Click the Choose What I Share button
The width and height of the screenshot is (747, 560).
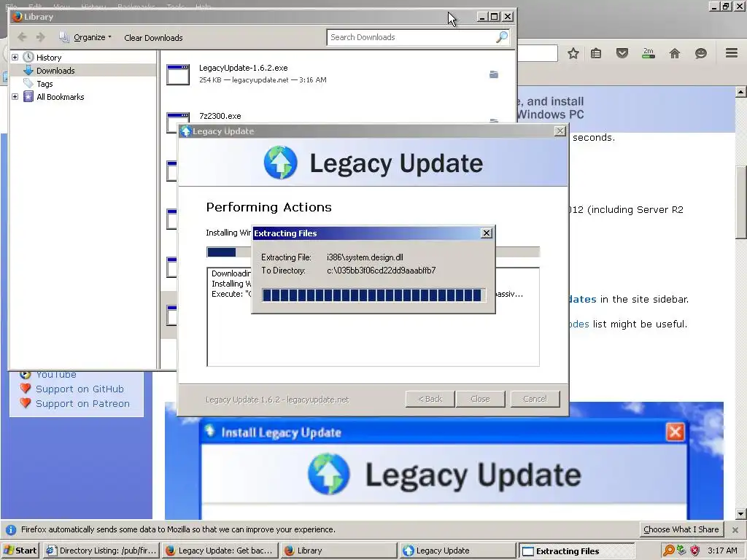click(681, 529)
